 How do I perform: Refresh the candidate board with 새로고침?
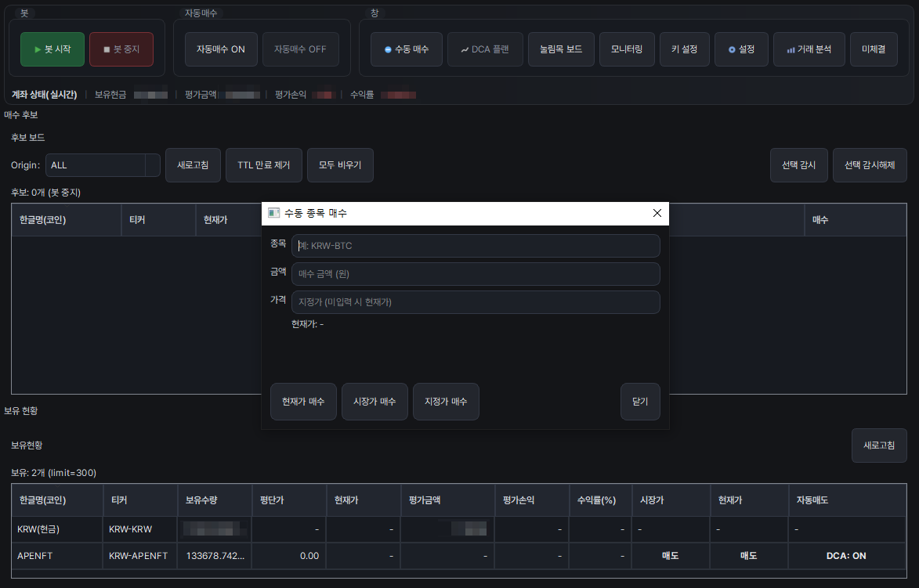pos(193,164)
